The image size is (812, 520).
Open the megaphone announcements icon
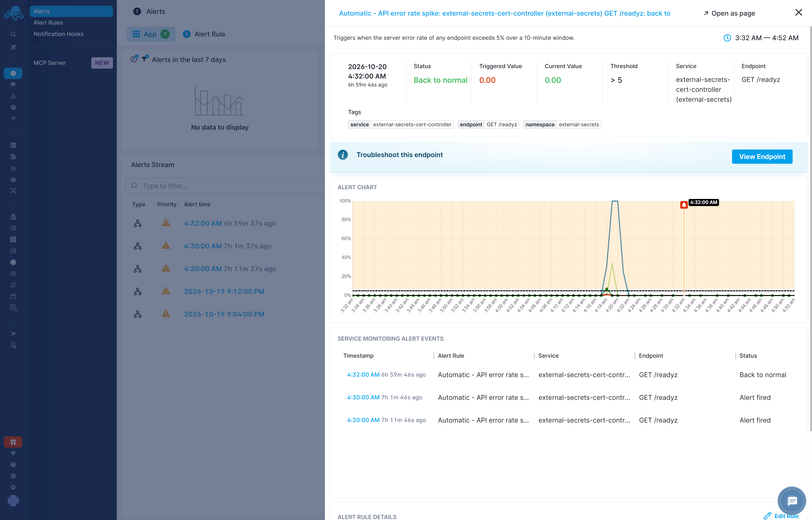pos(13,453)
